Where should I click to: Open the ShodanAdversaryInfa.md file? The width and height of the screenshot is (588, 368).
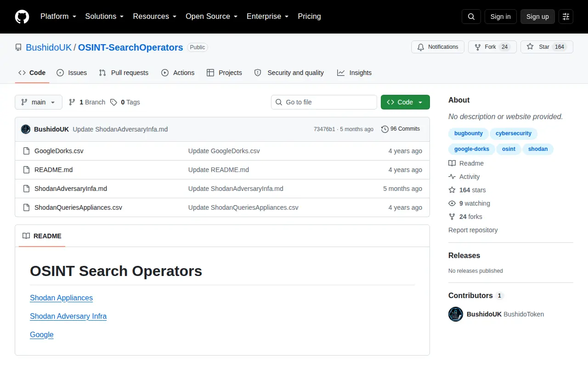71,189
